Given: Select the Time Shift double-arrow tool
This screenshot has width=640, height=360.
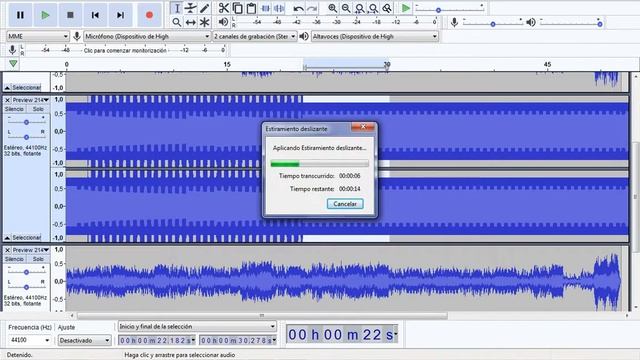Looking at the screenshot, I should [191, 22].
